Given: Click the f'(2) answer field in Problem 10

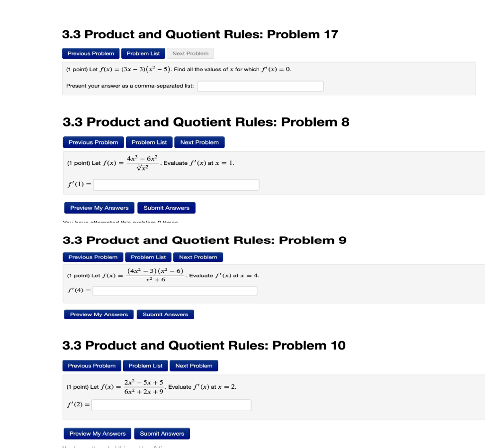Looking at the screenshot, I should [x=171, y=405].
